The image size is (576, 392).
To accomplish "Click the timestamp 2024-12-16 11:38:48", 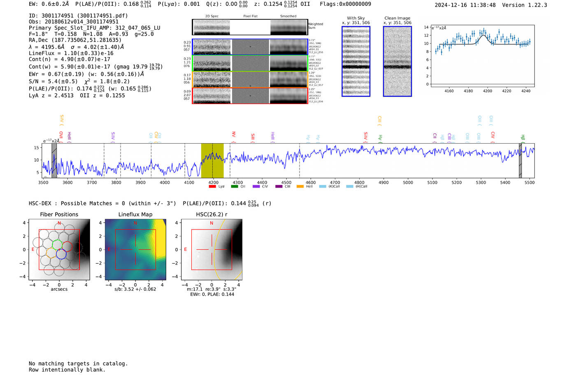I will pyautogui.click(x=465, y=5).
